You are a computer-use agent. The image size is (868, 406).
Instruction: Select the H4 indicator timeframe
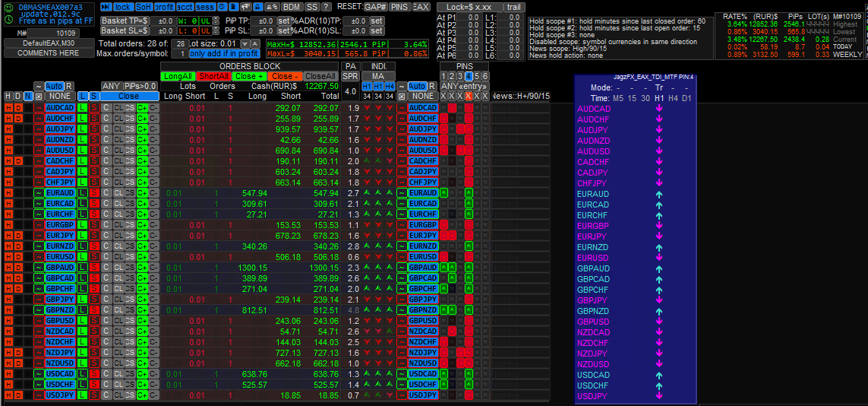pyautogui.click(x=390, y=87)
